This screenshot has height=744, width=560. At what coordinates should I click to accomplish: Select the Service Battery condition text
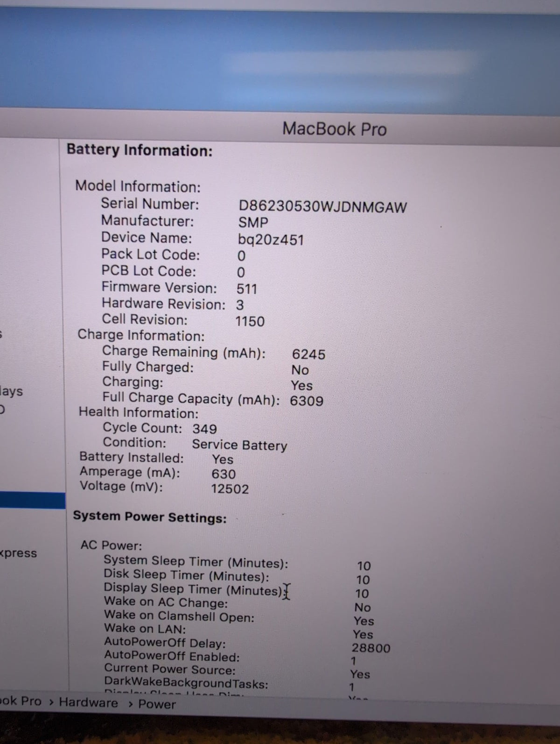coord(239,445)
